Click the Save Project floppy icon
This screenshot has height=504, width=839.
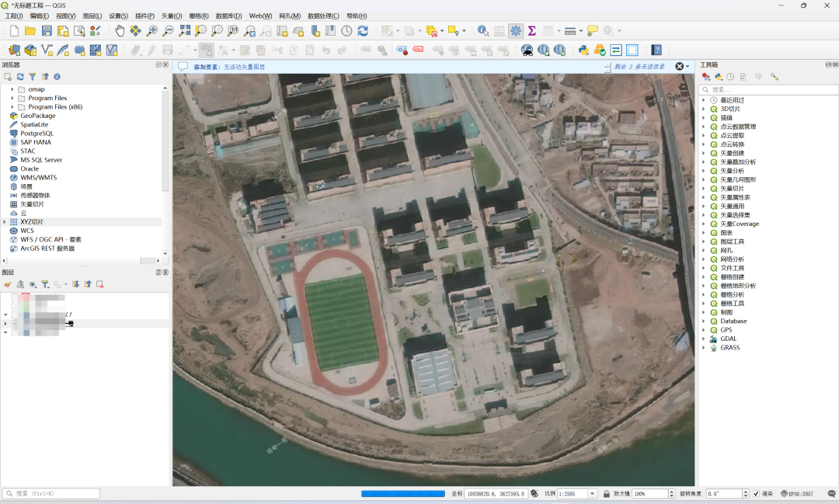click(47, 31)
